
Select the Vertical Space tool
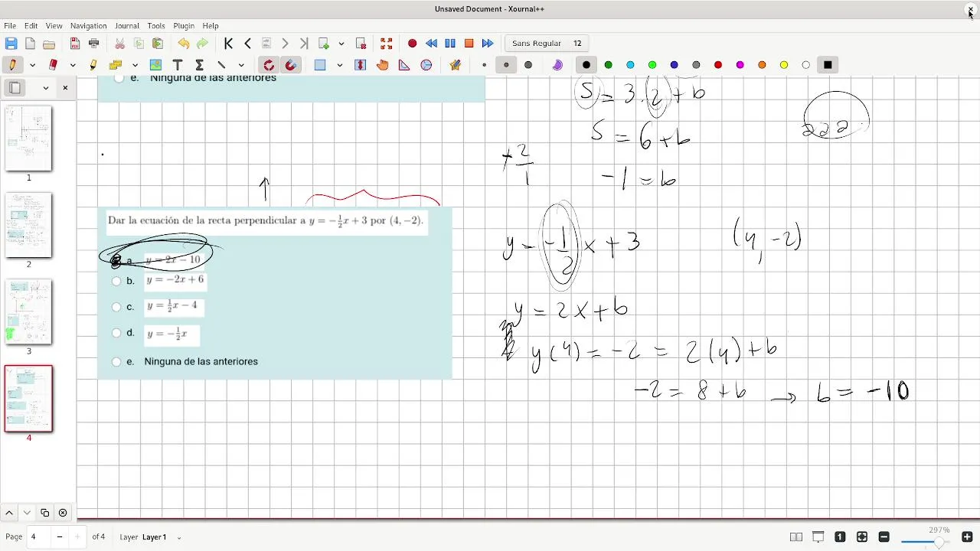click(x=361, y=65)
